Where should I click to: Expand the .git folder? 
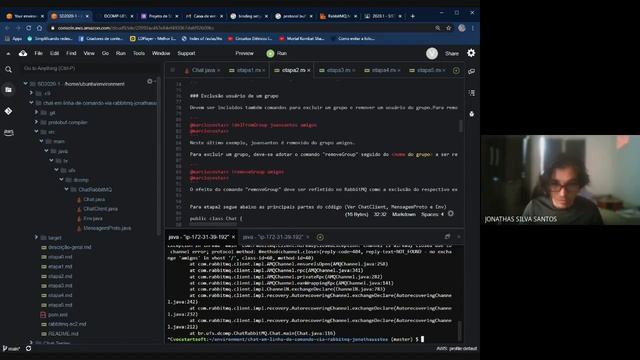pyautogui.click(x=36, y=112)
